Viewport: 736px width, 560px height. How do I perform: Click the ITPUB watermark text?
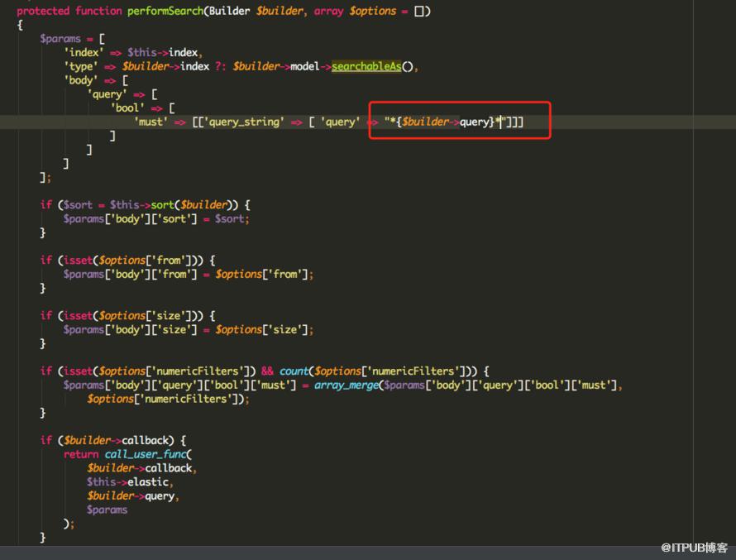click(x=694, y=548)
